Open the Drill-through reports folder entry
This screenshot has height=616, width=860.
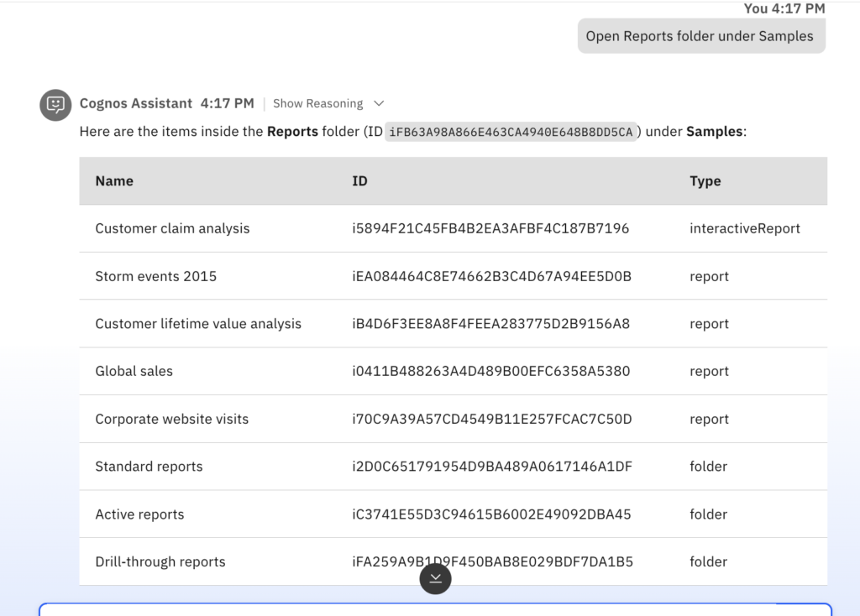pyautogui.click(x=160, y=561)
